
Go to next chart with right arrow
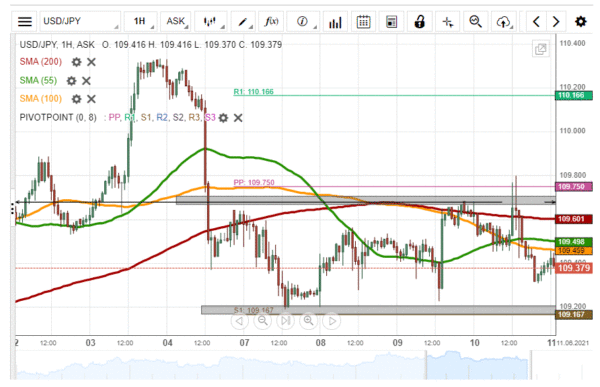tap(556, 21)
